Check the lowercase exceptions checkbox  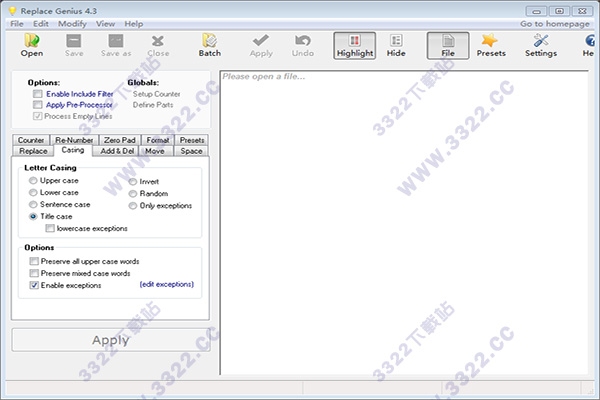pos(50,228)
